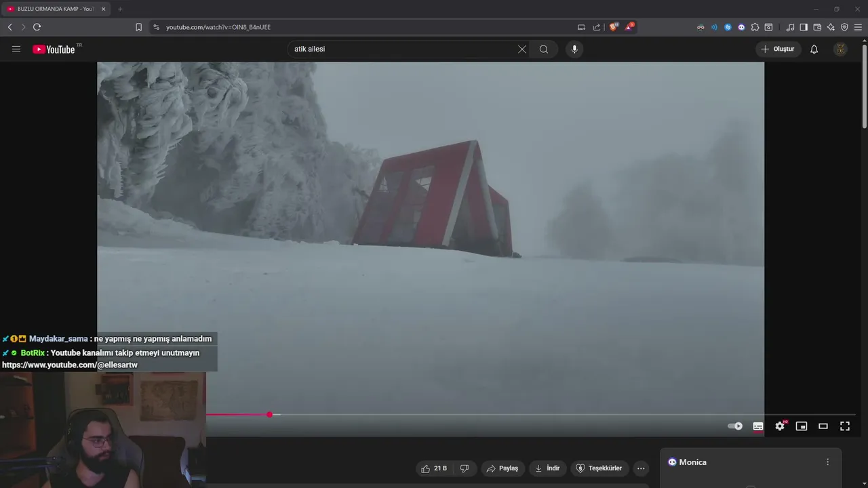This screenshot has height=488, width=868.
Task: Open the extensions puzzle icon
Action: click(755, 27)
